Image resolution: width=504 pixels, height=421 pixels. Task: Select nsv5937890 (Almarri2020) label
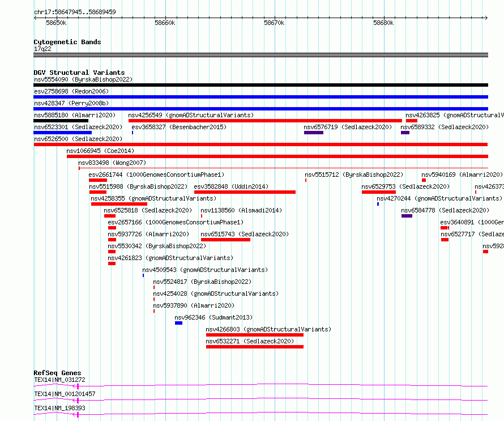(194, 305)
